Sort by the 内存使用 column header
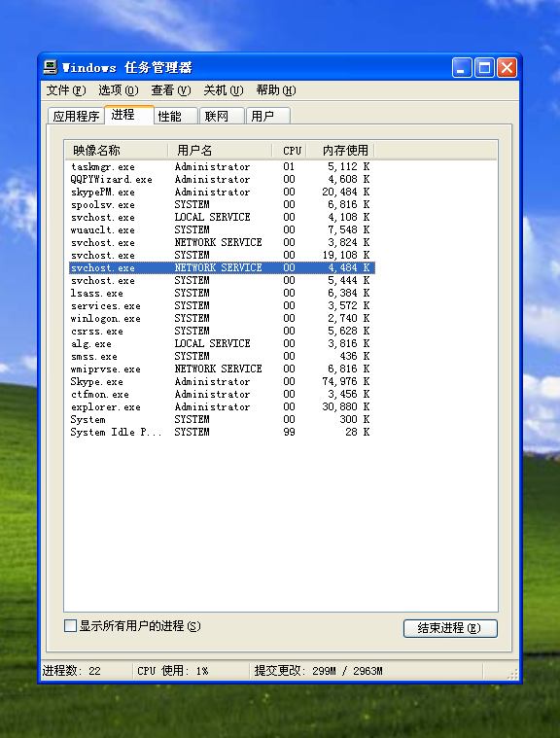Image resolution: width=560 pixels, height=738 pixels. (x=340, y=150)
